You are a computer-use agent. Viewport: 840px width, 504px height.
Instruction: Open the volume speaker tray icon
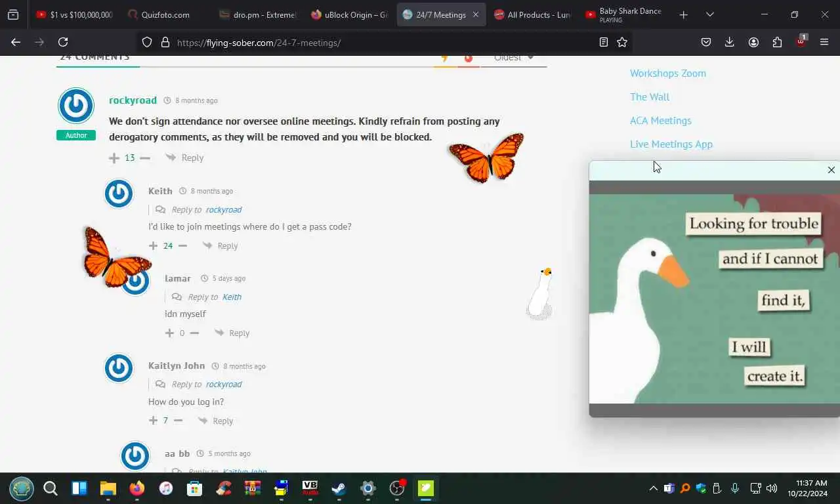(772, 488)
